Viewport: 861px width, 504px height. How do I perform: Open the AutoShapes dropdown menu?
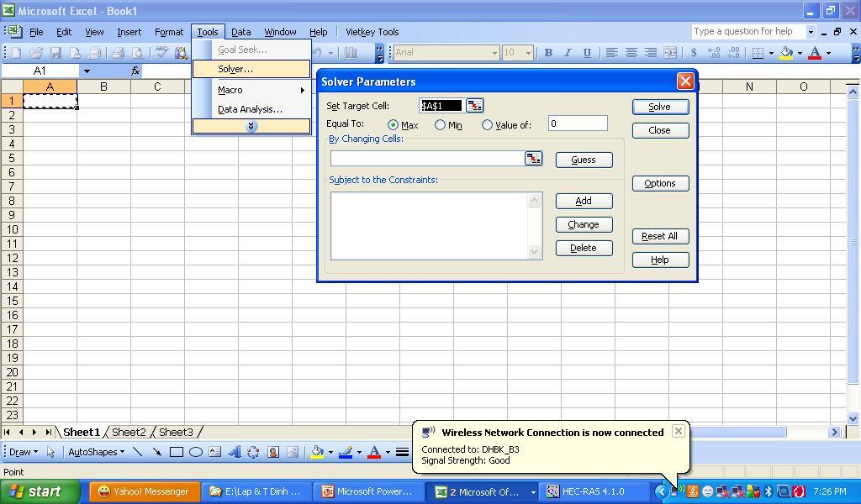click(96, 452)
